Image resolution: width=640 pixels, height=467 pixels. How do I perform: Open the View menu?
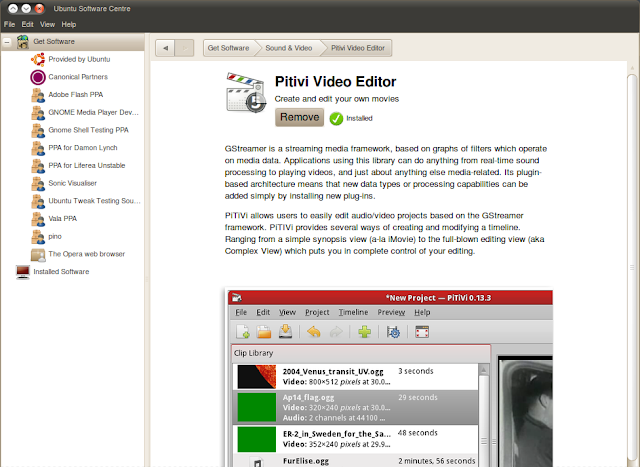47,24
